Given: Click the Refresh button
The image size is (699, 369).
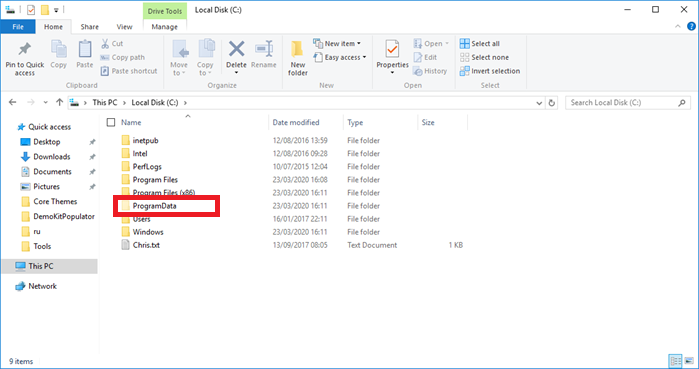Looking at the screenshot, I should pos(551,103).
